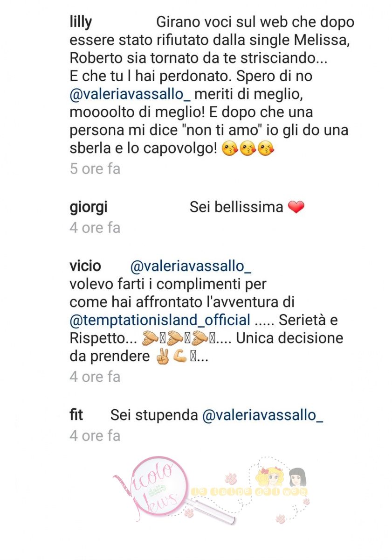Open lilly's profile username

(x=80, y=21)
